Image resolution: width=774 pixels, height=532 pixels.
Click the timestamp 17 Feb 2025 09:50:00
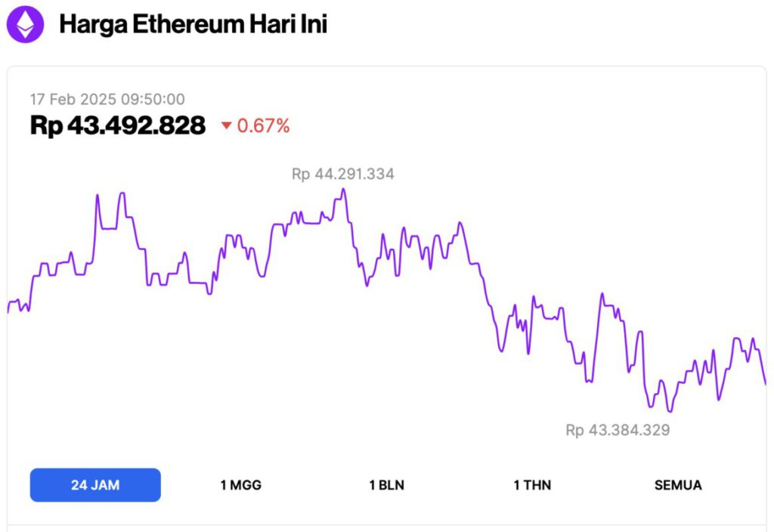pyautogui.click(x=107, y=99)
